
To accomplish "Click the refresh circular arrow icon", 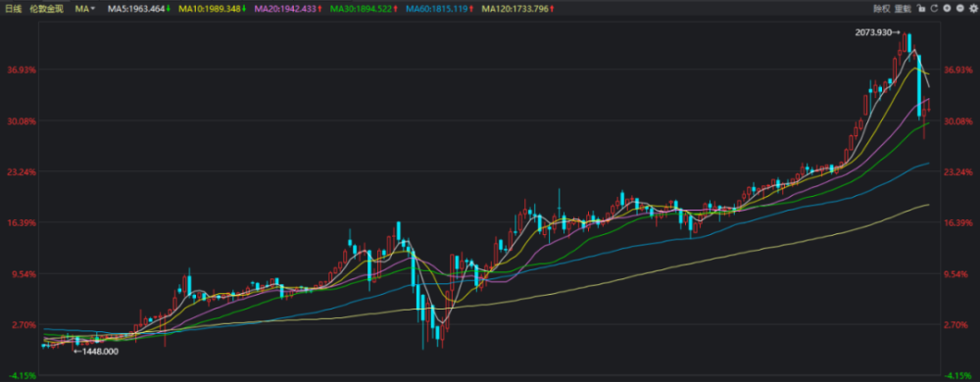I will [934, 8].
